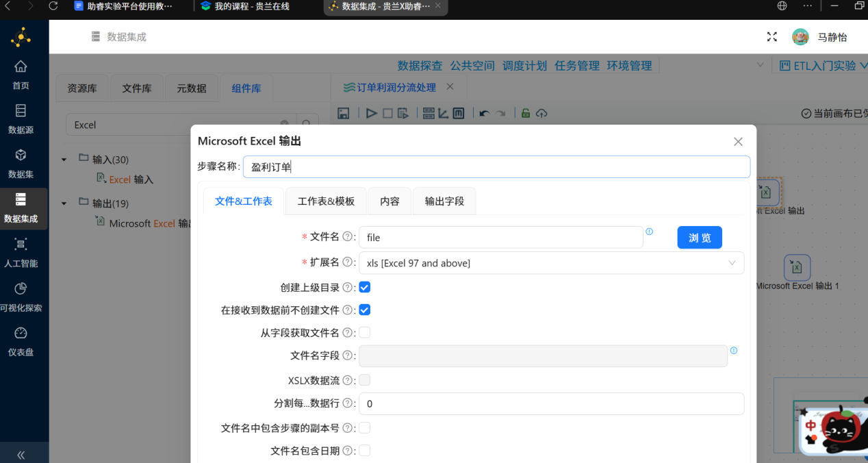The height and width of the screenshot is (463, 868).
Task: Click the cloud upload icon in canvas toolbar
Action: click(541, 113)
